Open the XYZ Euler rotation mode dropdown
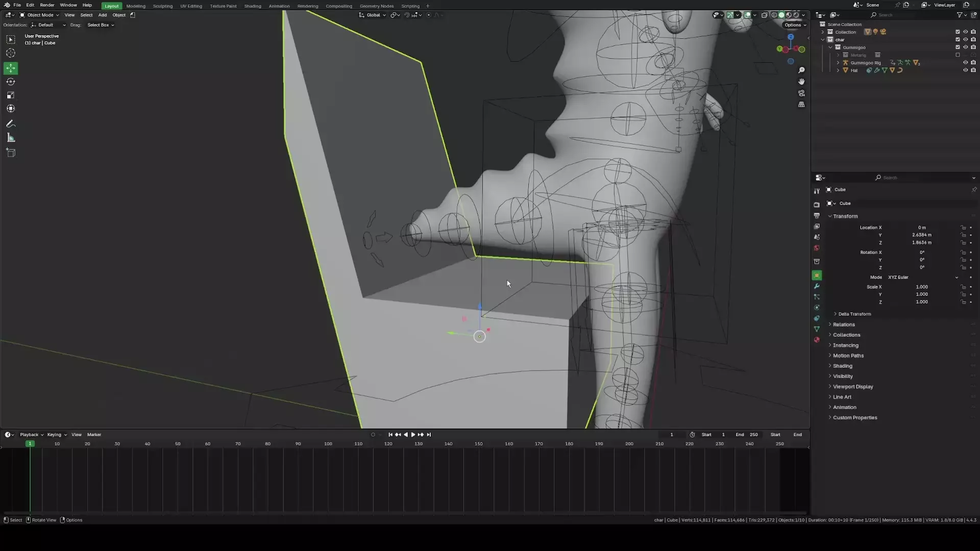This screenshot has width=980, height=551. pos(923,278)
